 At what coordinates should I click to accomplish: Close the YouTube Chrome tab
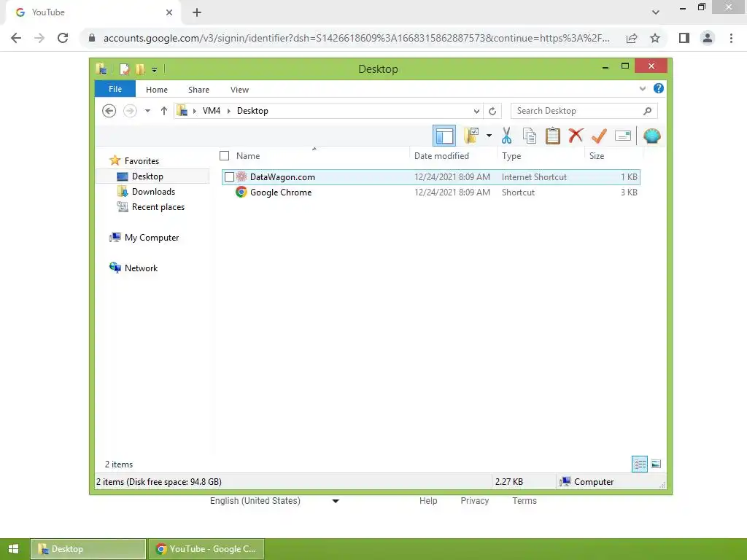(x=169, y=12)
